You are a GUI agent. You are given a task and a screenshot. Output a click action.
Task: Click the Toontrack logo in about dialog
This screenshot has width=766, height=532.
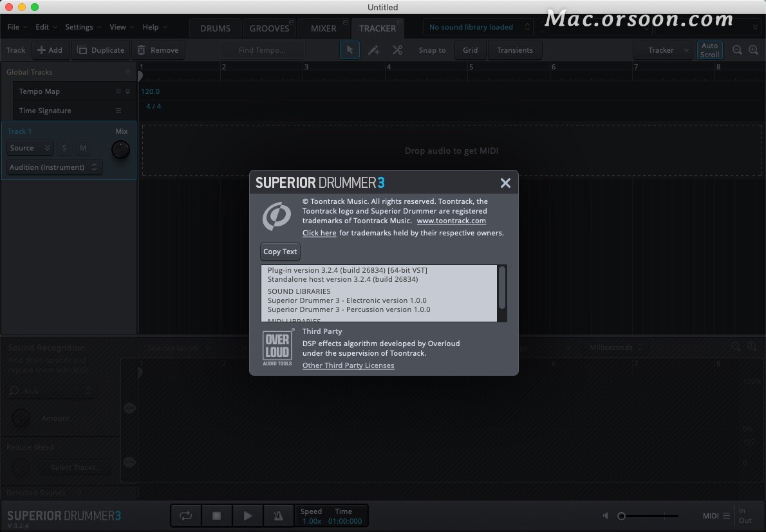click(x=277, y=216)
